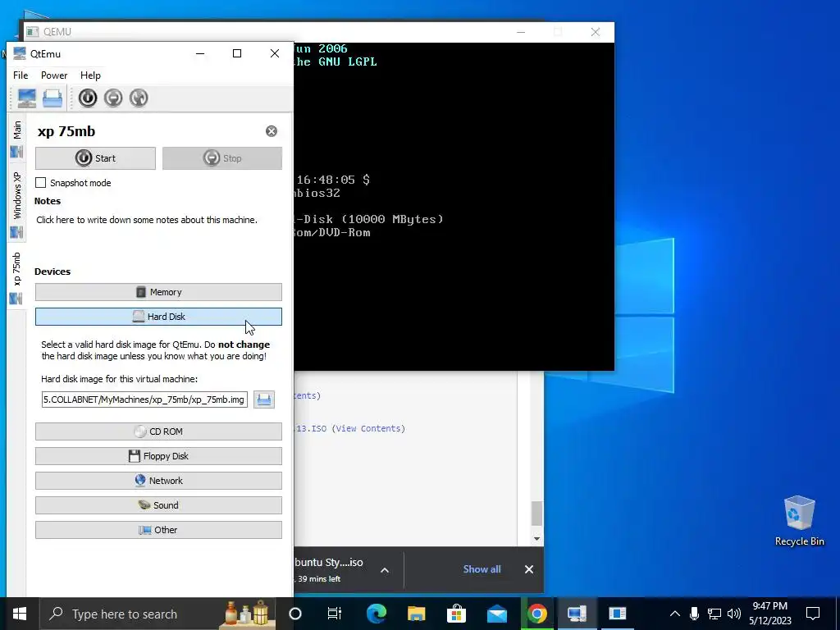Open Cortana from the taskbar
Image resolution: width=840 pixels, height=630 pixels.
pos(295,614)
